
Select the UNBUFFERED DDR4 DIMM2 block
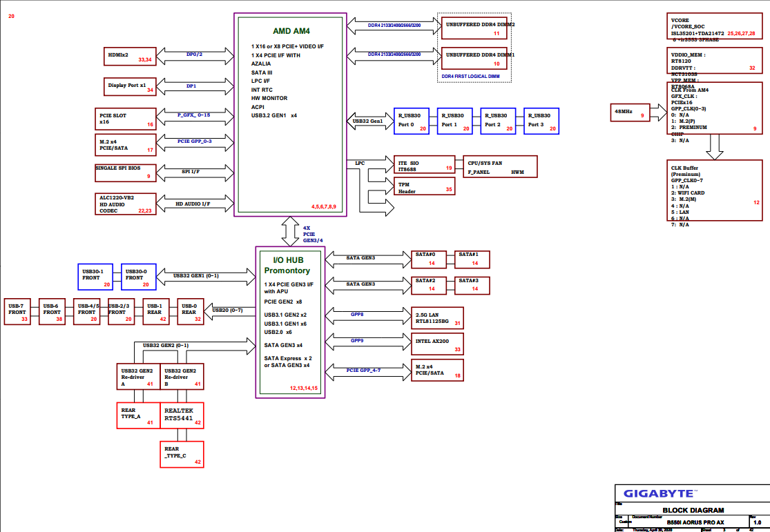(474, 28)
